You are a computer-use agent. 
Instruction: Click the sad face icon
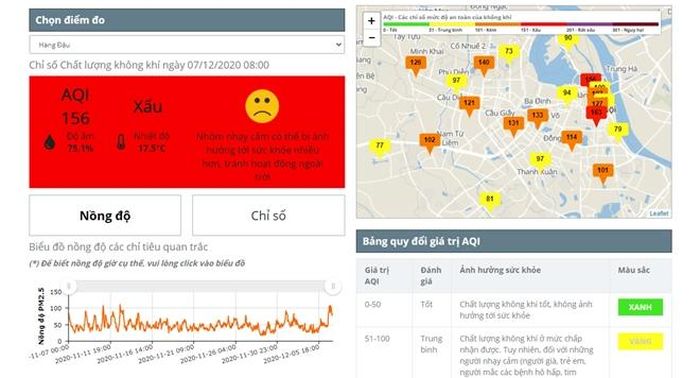[x=262, y=106]
